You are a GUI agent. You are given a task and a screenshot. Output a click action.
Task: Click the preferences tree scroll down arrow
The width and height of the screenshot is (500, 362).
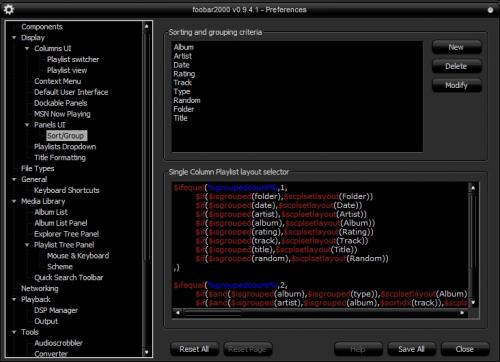pos(146,352)
